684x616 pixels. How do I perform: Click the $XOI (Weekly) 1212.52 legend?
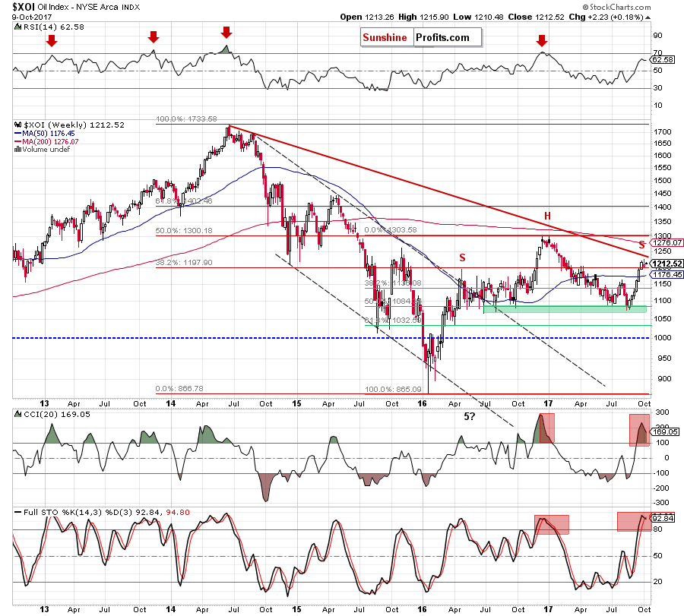[x=74, y=125]
